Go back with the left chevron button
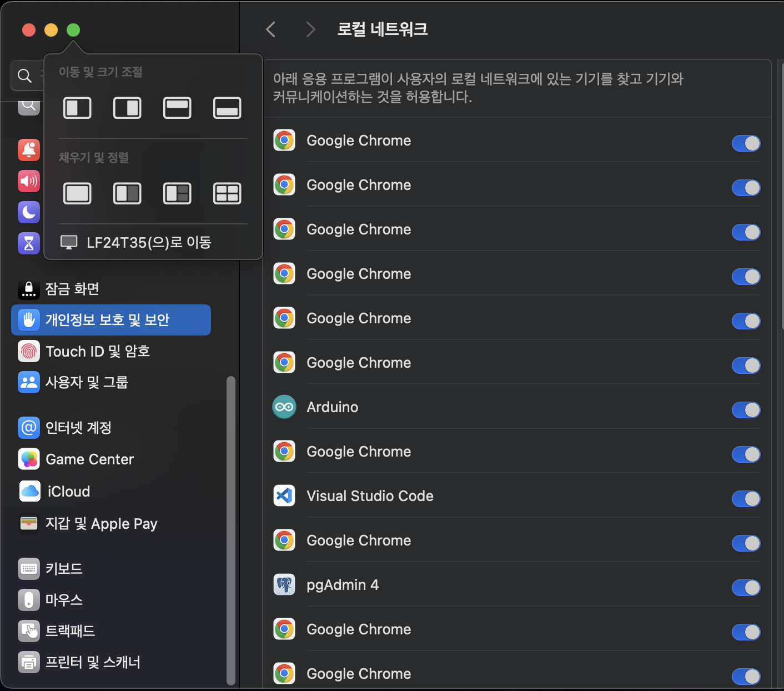This screenshot has width=784, height=691. 271,29
